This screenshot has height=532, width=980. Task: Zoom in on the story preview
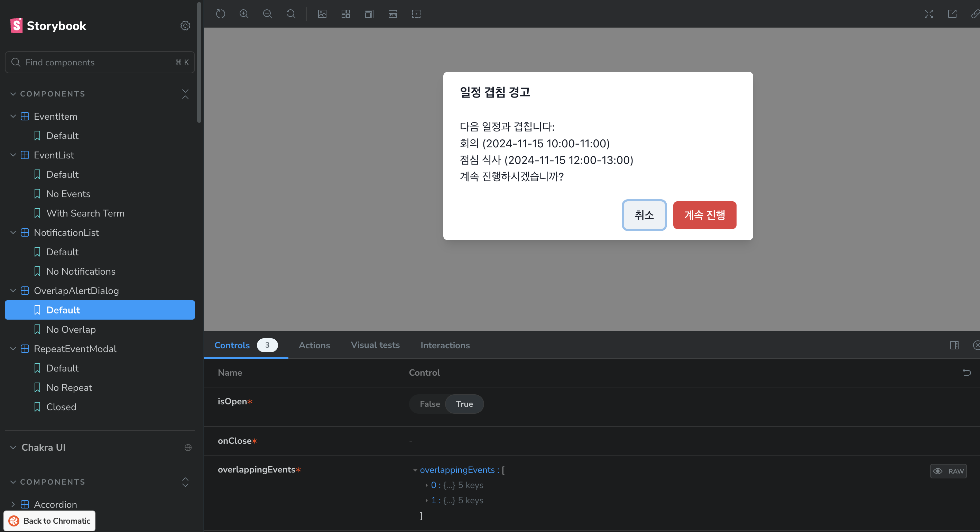[244, 14]
